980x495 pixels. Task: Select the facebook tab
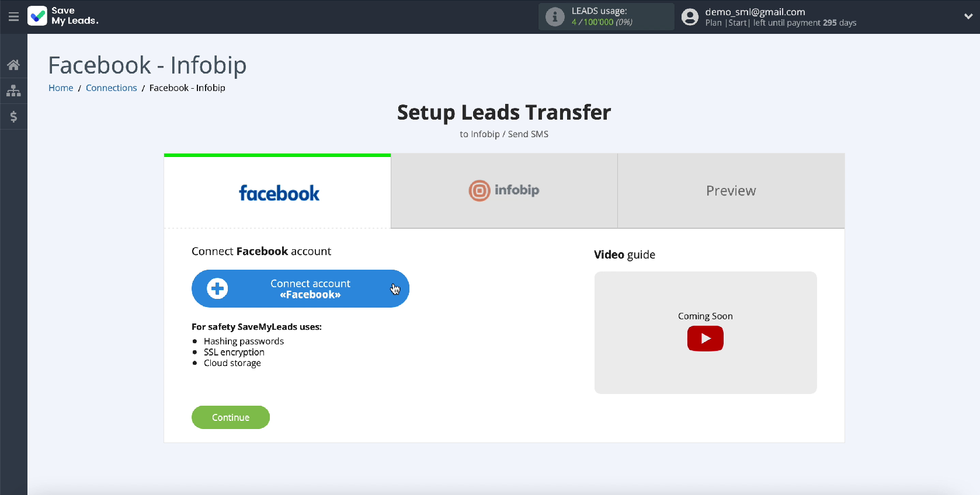[x=277, y=191]
